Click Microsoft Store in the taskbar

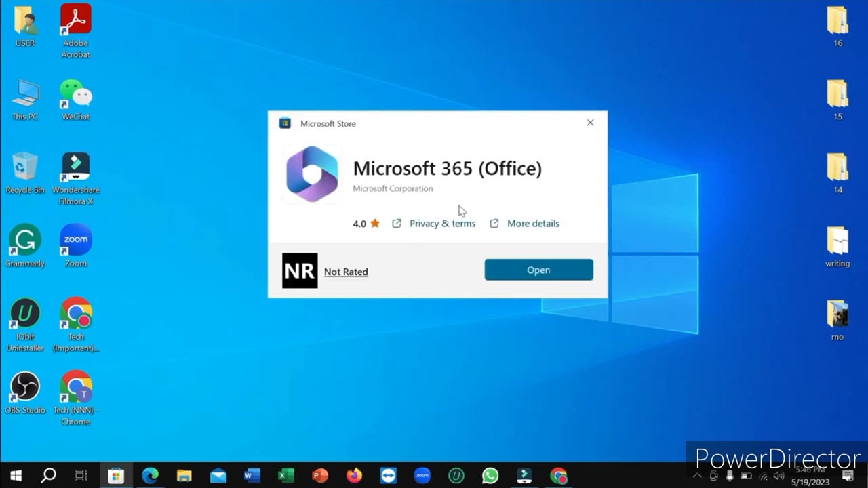pos(116,476)
